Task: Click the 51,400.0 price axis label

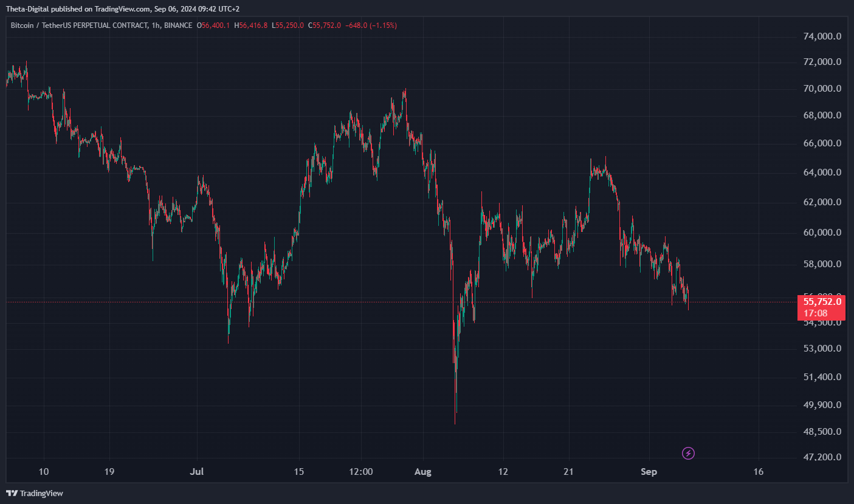Action: tap(822, 377)
